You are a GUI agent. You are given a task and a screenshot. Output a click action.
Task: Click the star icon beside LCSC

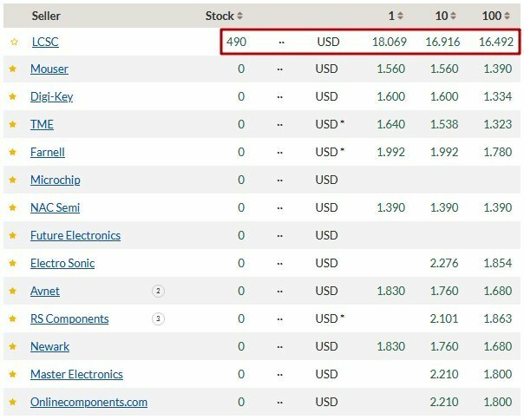point(13,42)
